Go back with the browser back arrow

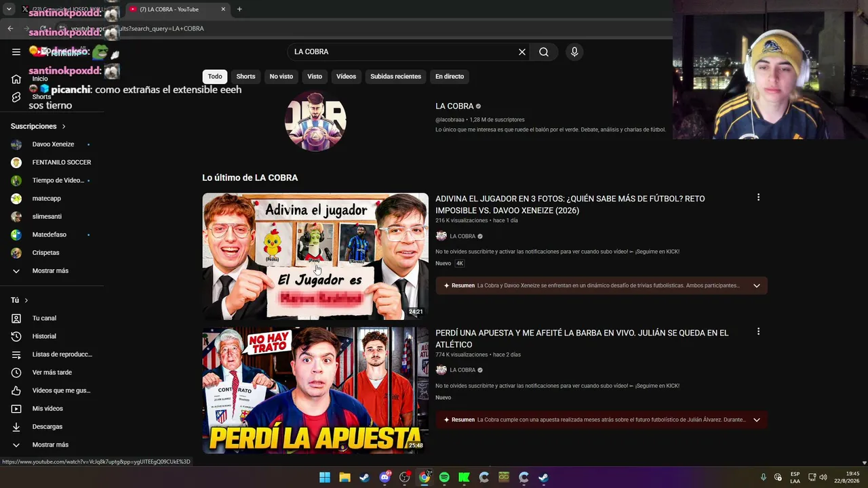tap(10, 28)
